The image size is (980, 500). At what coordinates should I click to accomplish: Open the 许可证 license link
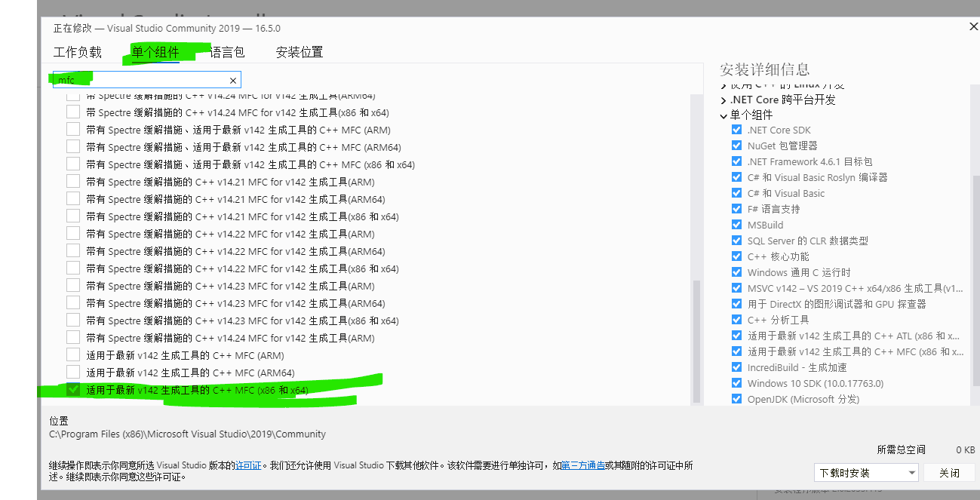click(x=248, y=466)
